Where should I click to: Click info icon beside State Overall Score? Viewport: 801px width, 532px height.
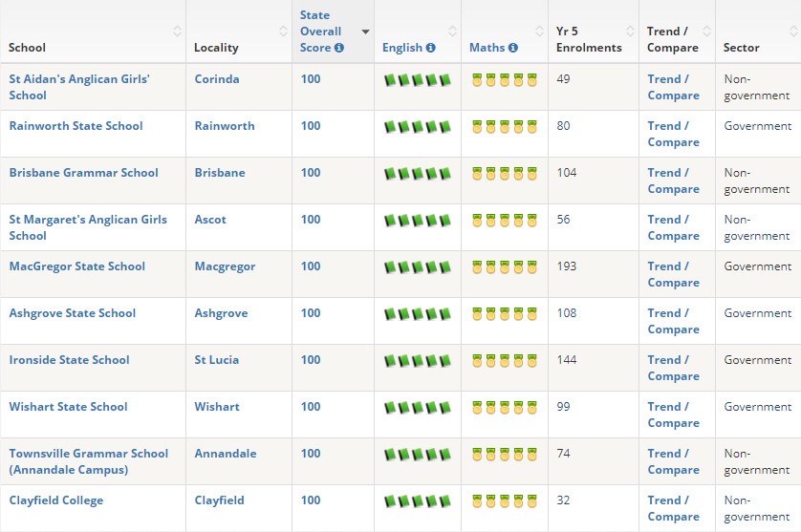pyautogui.click(x=339, y=48)
